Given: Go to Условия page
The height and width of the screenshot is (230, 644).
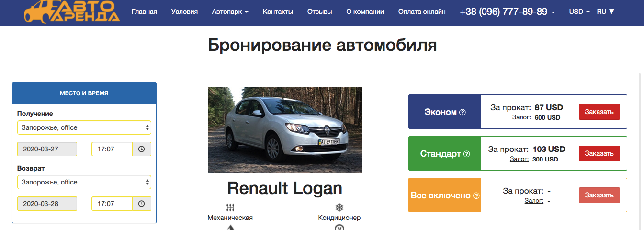Looking at the screenshot, I should (x=184, y=11).
